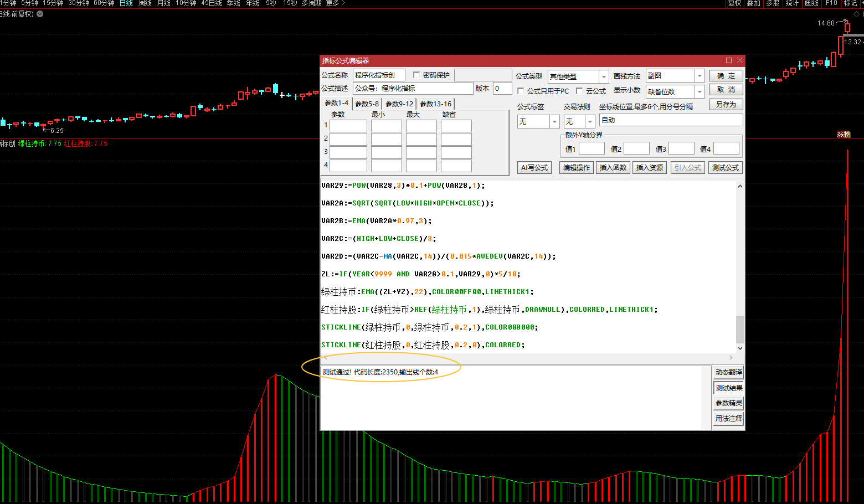Expand the 显示小数 dropdown
The height and width of the screenshot is (504, 864).
[700, 92]
